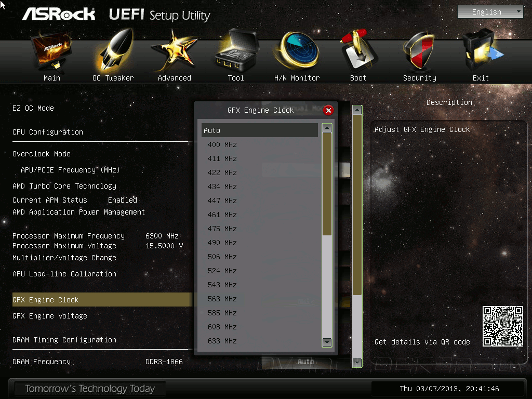532x399 pixels.
Task: Open the English language dropdown
Action: click(490, 12)
